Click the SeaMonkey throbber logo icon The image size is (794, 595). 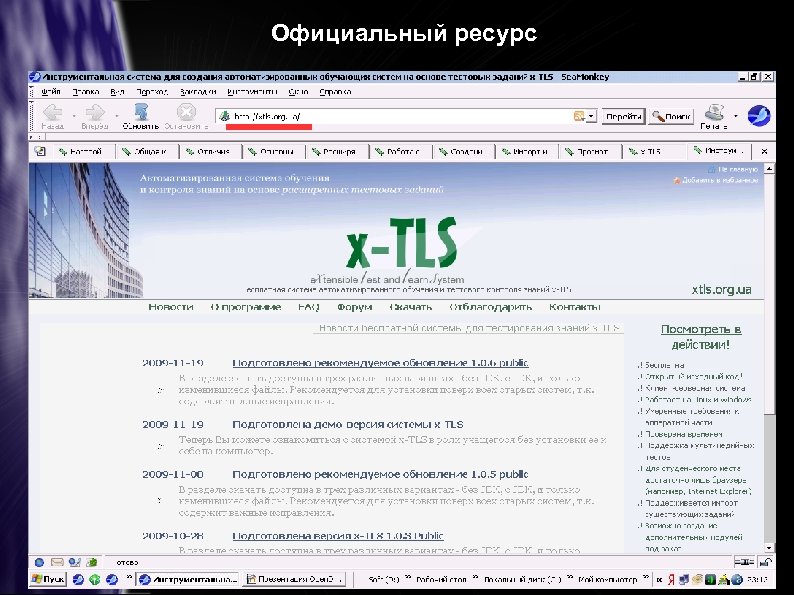pyautogui.click(x=759, y=116)
